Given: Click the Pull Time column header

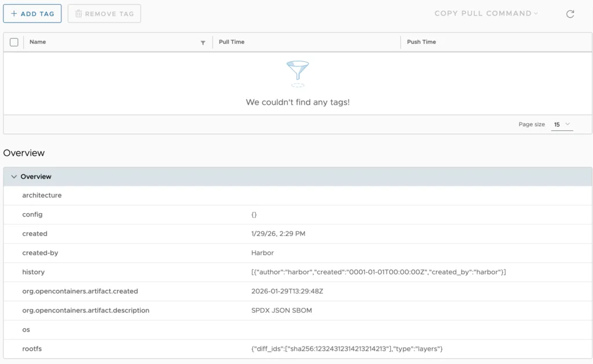Looking at the screenshot, I should (x=230, y=42).
